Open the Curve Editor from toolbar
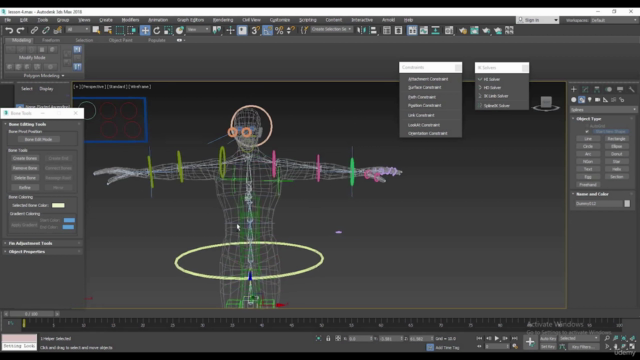640x360 pixels. coord(424,30)
